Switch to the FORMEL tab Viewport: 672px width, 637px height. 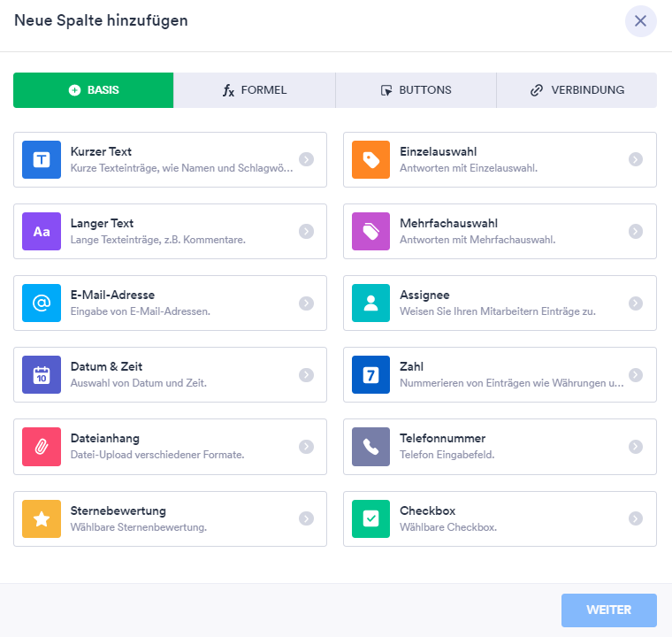click(255, 90)
